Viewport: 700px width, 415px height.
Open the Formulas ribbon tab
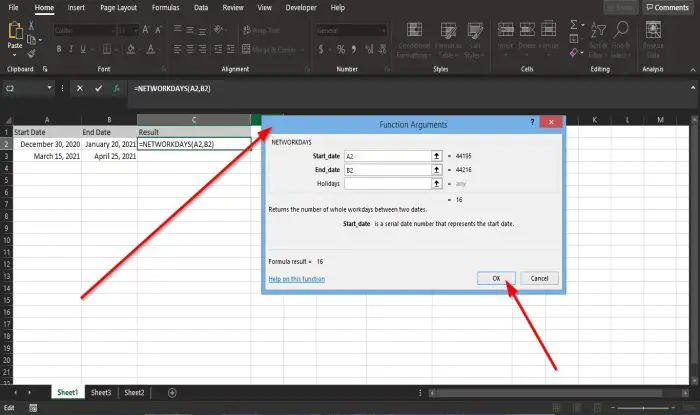[165, 8]
